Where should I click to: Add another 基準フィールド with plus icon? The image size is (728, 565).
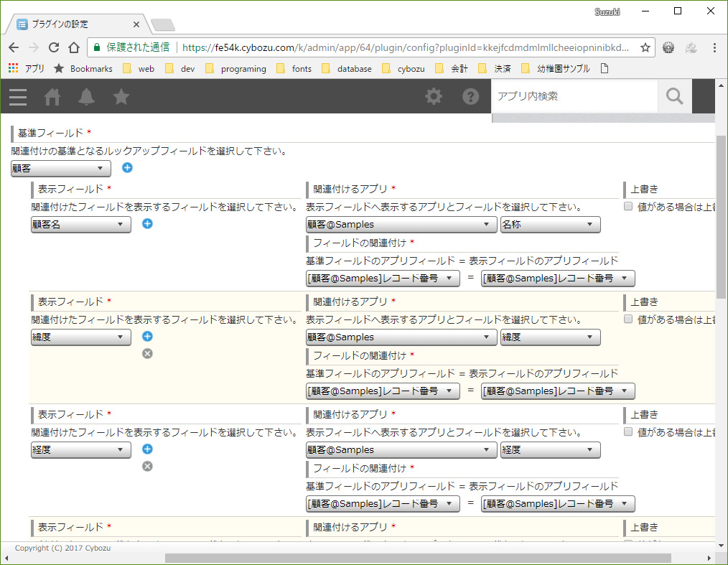[x=127, y=167]
